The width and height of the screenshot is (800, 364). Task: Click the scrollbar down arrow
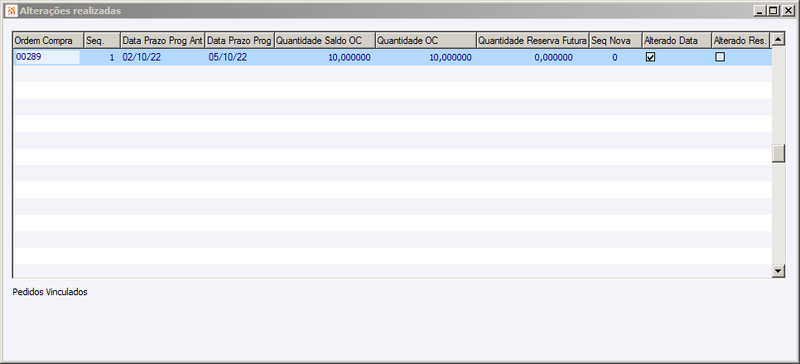(778, 271)
